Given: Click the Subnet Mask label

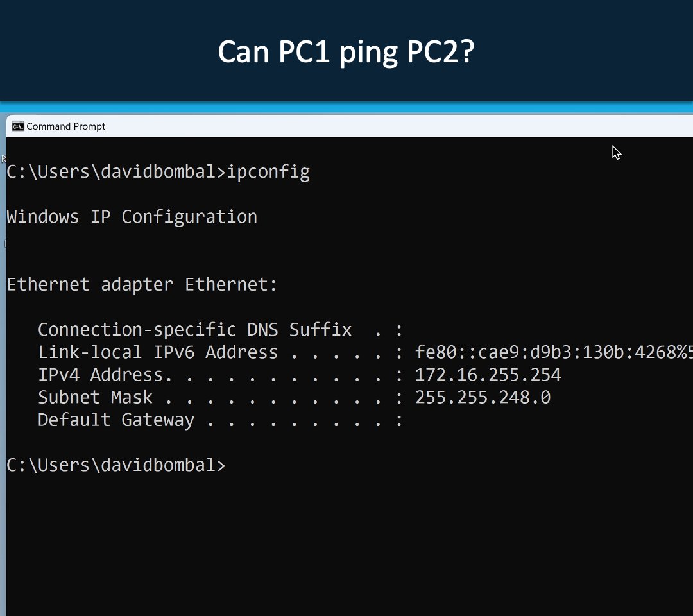Looking at the screenshot, I should pyautogui.click(x=95, y=397).
